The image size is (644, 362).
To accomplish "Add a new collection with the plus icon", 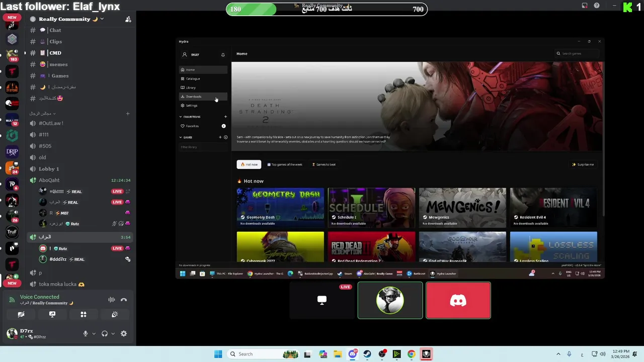I will click(225, 117).
